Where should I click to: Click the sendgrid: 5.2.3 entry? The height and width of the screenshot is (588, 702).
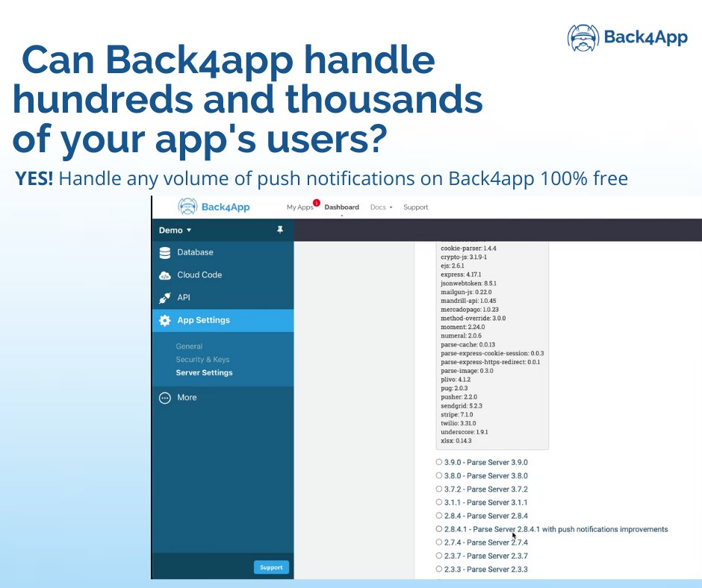click(x=461, y=406)
